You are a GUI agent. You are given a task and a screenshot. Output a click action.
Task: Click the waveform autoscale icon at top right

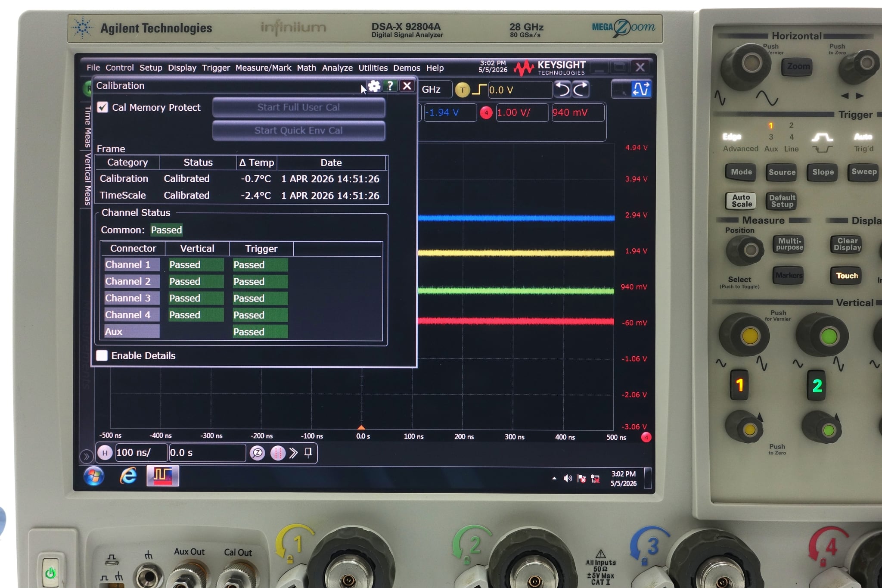tap(640, 89)
